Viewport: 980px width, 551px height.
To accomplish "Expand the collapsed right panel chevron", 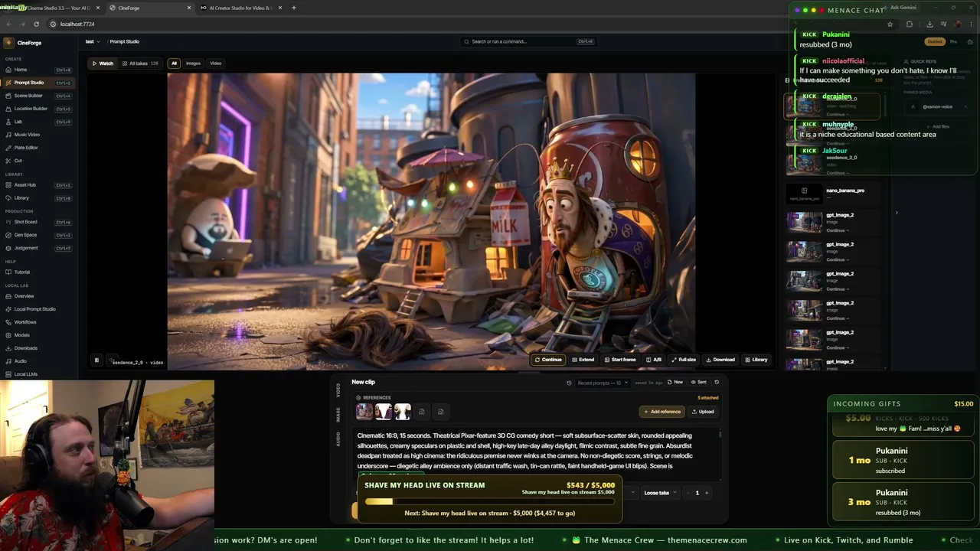I will pyautogui.click(x=897, y=213).
